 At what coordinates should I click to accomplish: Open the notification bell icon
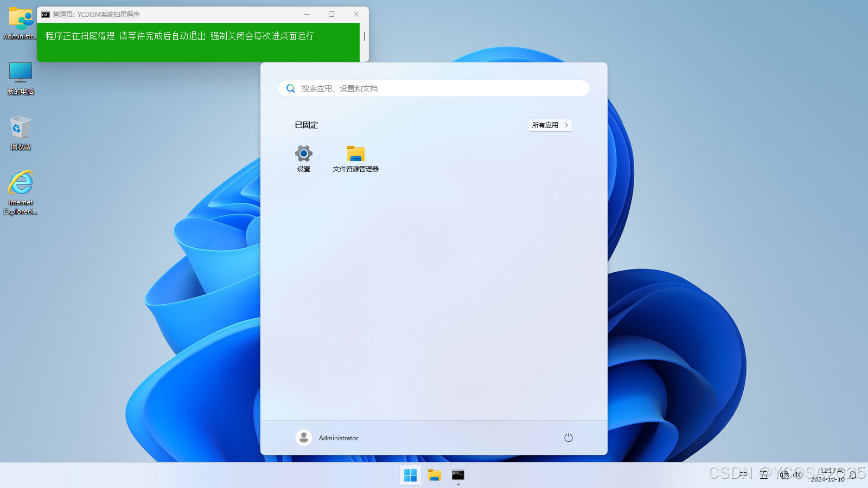click(853, 474)
